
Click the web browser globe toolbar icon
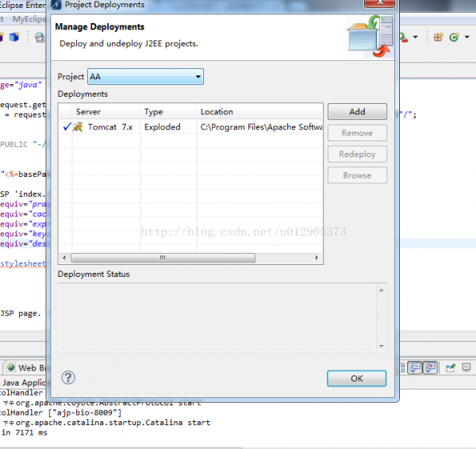(40, 37)
